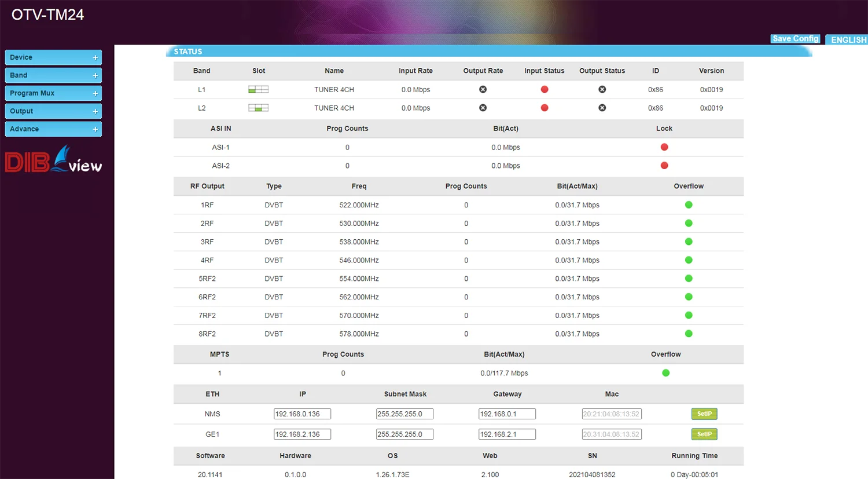Click the 1RF green overflow indicator

pos(689,204)
